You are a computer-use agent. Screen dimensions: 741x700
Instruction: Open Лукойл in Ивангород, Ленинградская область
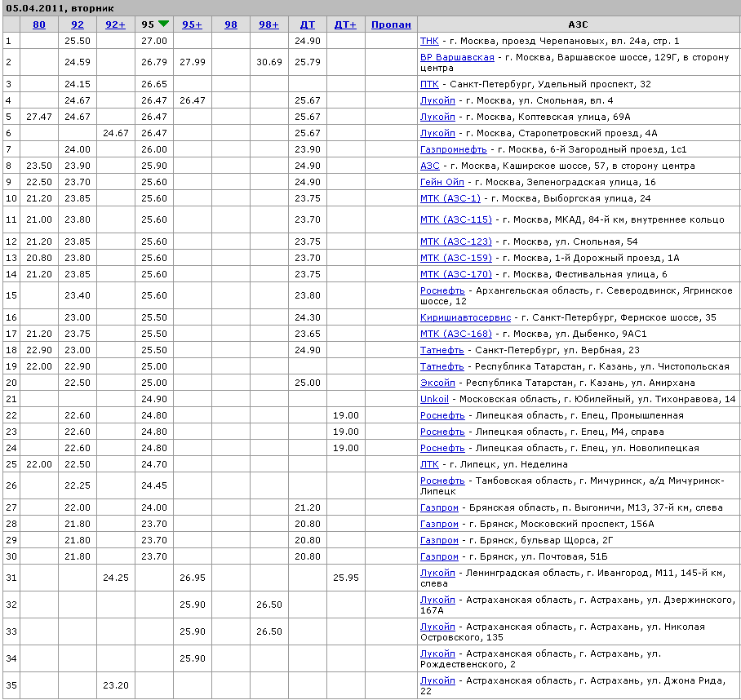tap(437, 573)
